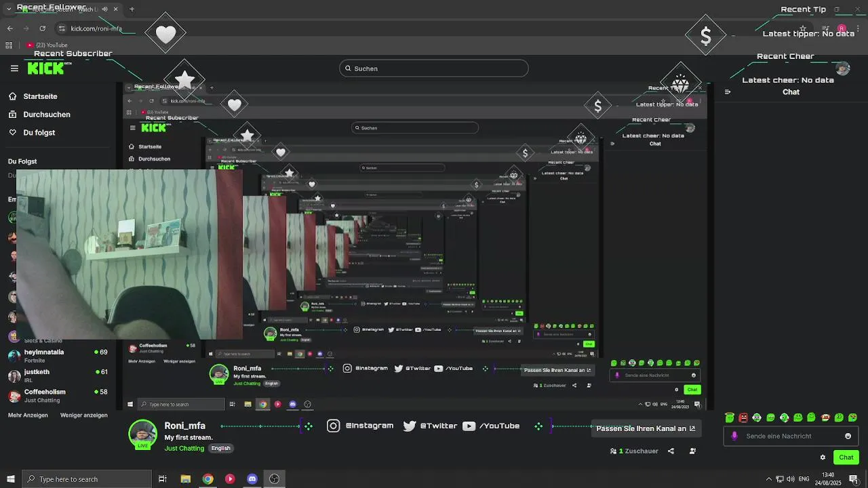
Task: Click the large English language tag
Action: click(x=220, y=448)
